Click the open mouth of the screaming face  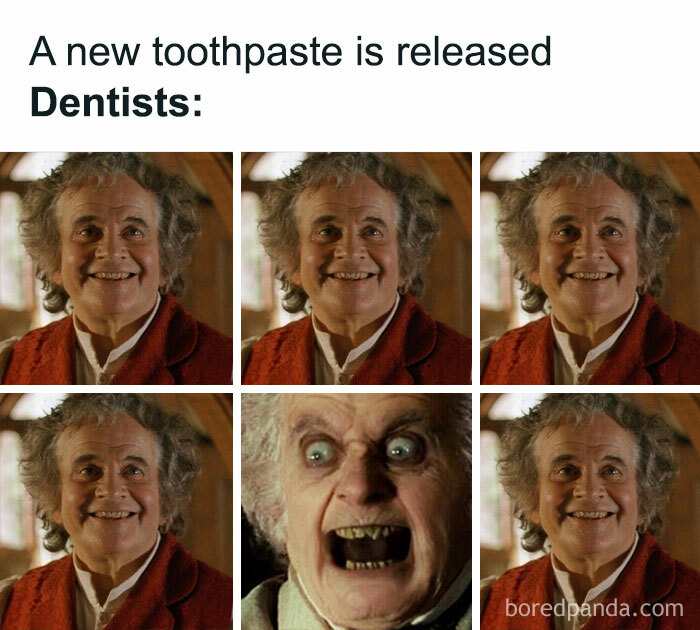pyautogui.click(x=367, y=548)
